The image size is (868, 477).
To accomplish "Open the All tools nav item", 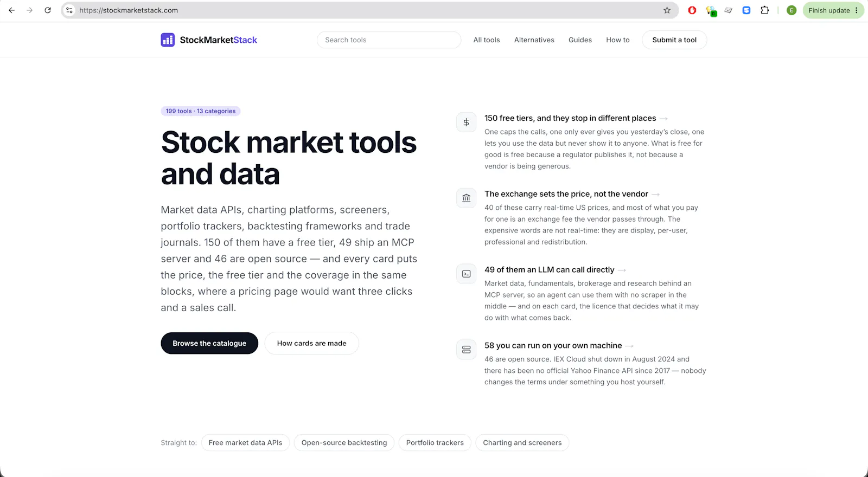I will coord(487,40).
